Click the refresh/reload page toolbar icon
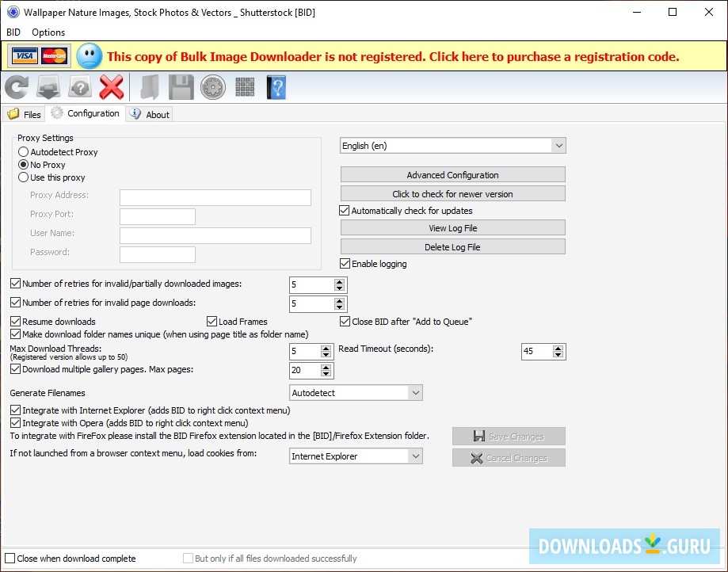 17,87
